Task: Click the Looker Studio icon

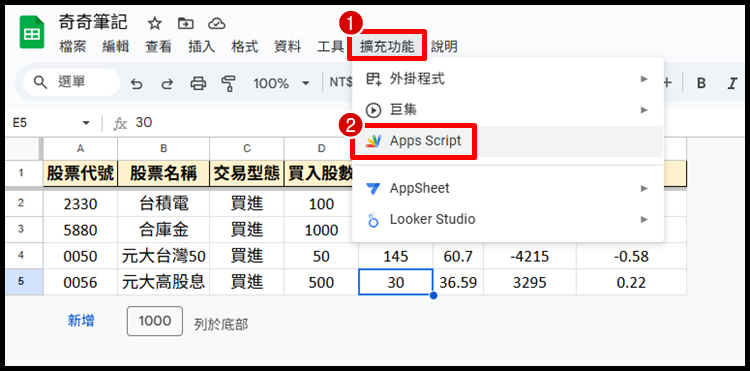Action: pyautogui.click(x=373, y=219)
